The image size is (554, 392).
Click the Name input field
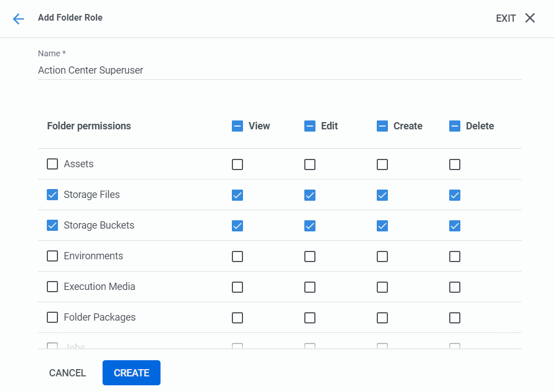pos(279,70)
